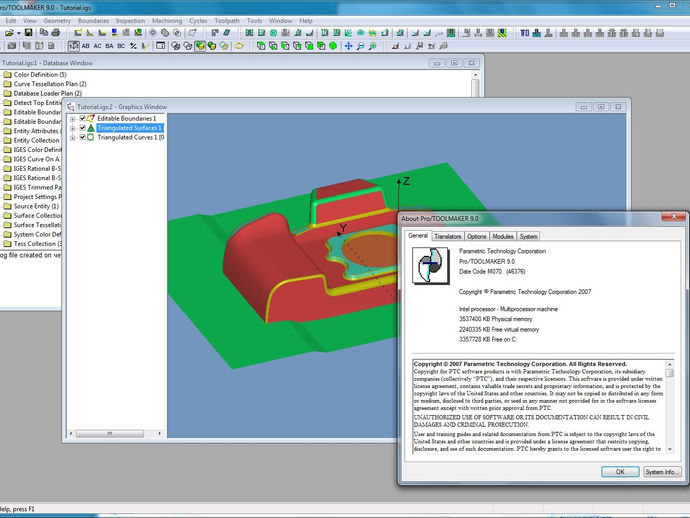The image size is (690, 518).
Task: Click the dialog-window icon beside the checkmark tool
Action: point(161,46)
